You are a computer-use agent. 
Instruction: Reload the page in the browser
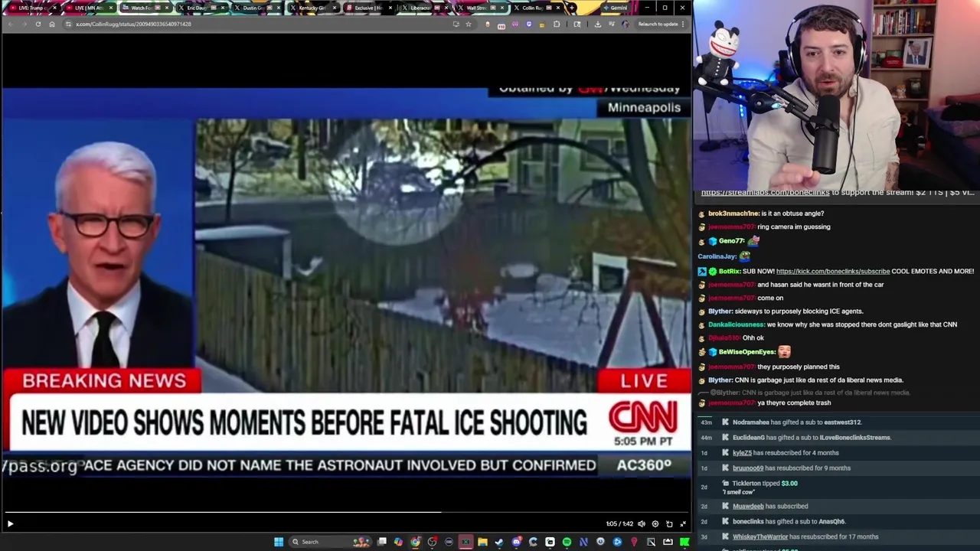tap(38, 24)
